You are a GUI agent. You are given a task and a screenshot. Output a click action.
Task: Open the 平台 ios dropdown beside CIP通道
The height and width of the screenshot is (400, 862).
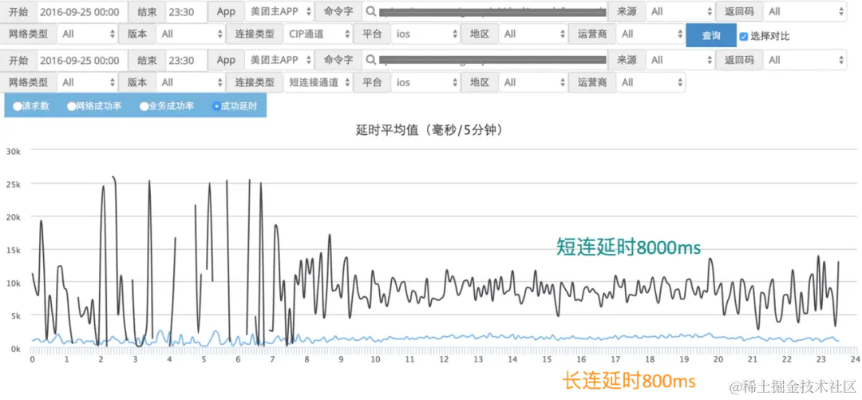(425, 34)
